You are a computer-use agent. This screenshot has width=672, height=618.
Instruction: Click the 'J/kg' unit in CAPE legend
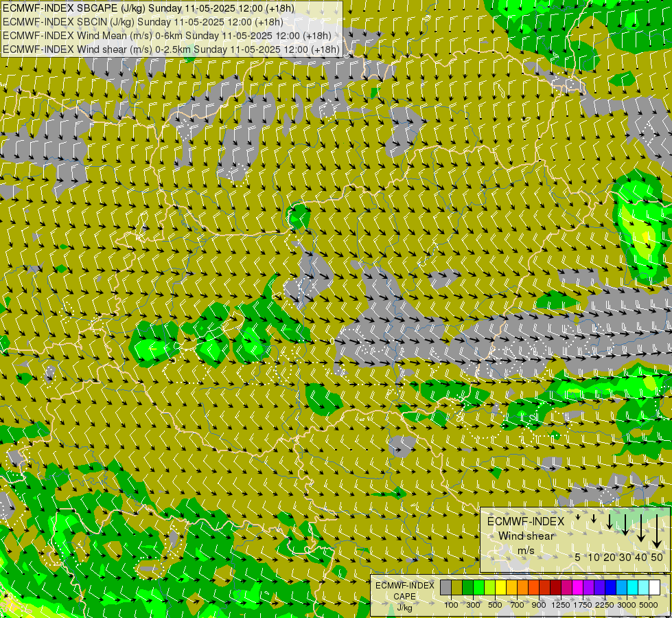tap(404, 608)
